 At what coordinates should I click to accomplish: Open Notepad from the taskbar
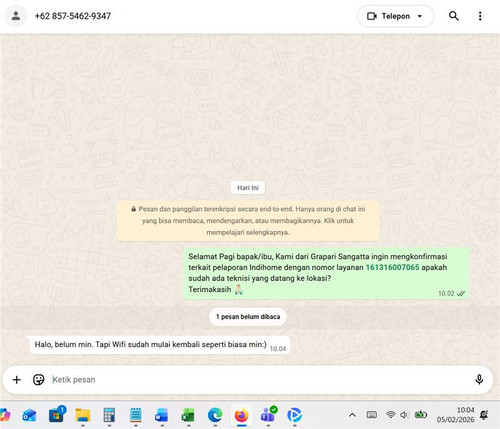click(135, 415)
